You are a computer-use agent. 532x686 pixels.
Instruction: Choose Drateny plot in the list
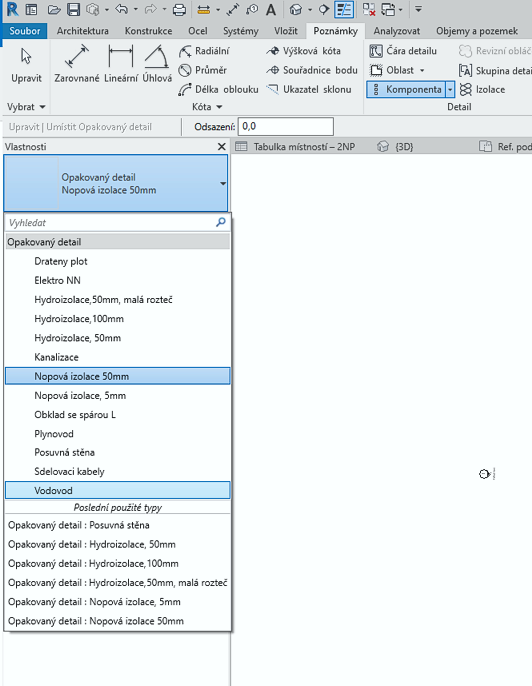(x=117, y=261)
